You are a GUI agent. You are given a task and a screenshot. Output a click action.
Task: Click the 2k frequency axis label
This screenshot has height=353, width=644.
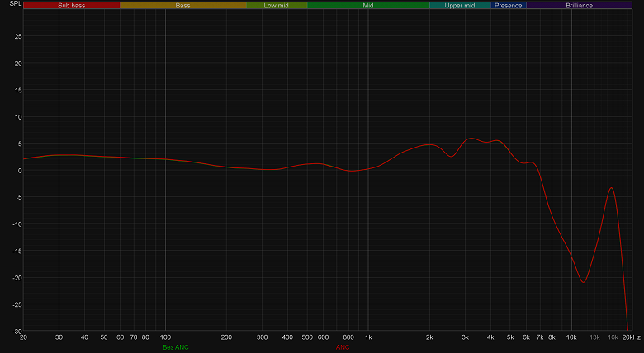[x=429, y=337]
